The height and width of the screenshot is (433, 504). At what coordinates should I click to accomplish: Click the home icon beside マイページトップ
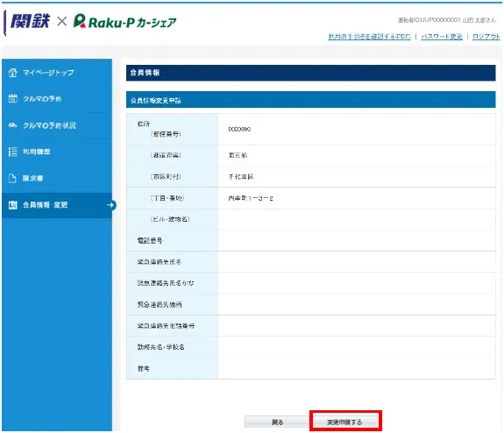click(12, 73)
